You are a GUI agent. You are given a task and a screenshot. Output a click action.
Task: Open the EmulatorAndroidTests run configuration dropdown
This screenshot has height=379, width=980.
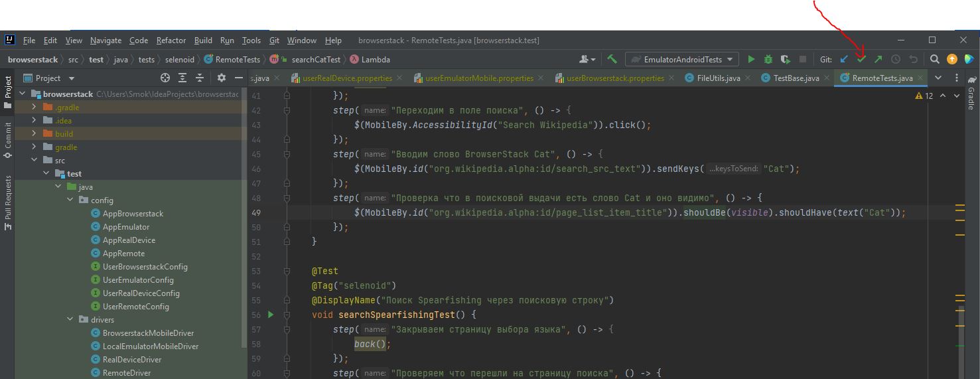(x=682, y=59)
